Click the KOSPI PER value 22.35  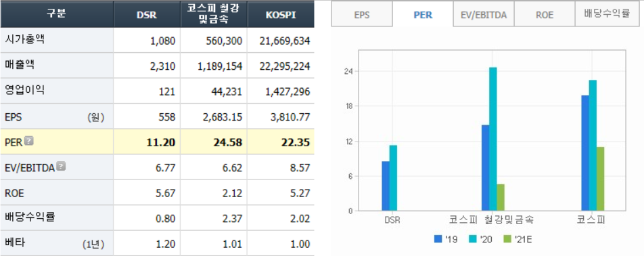pos(296,143)
